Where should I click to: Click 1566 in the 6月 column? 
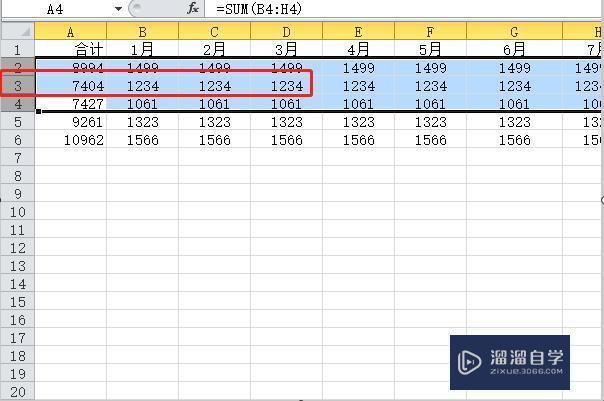pyautogui.click(x=514, y=140)
